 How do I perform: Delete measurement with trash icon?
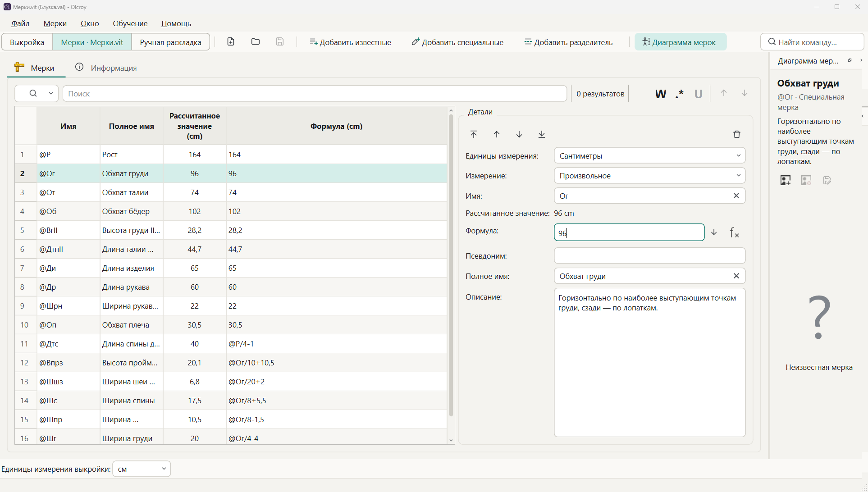coord(737,134)
